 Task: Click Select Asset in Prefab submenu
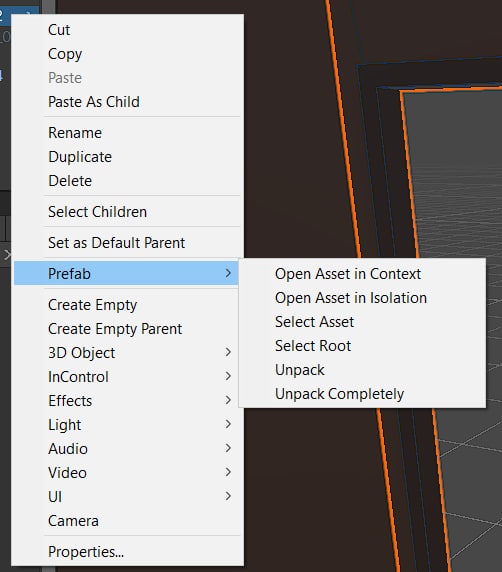point(362,322)
